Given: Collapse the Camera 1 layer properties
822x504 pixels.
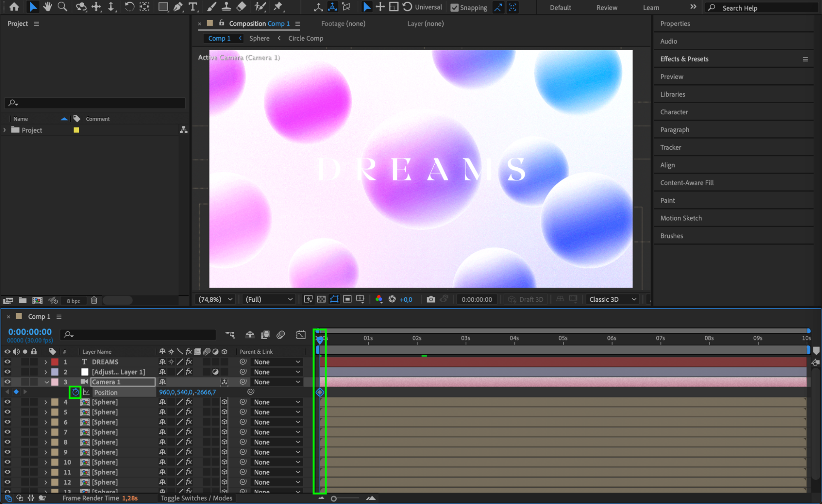Looking at the screenshot, I should click(46, 382).
